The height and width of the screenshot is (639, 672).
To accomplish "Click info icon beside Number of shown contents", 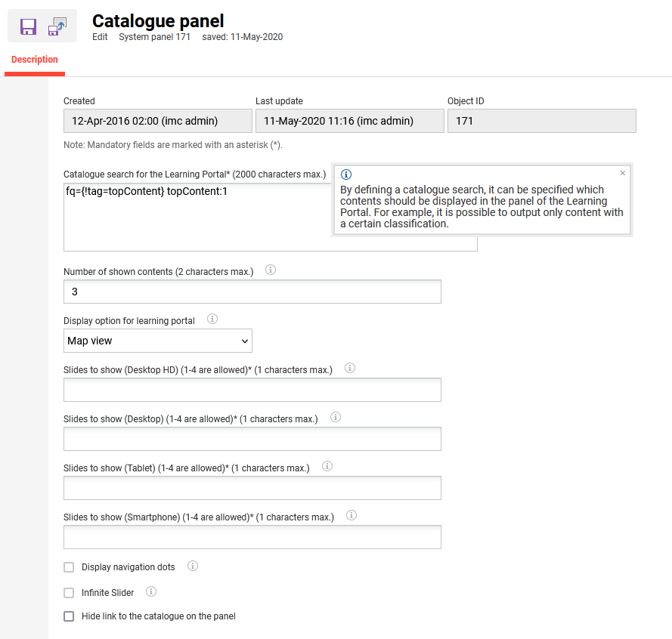I will pos(271,270).
